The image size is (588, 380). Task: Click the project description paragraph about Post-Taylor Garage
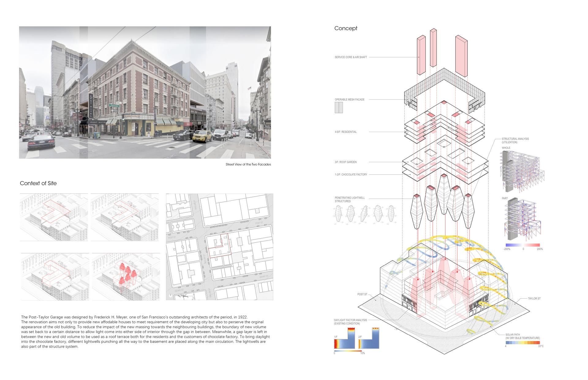(x=145, y=332)
